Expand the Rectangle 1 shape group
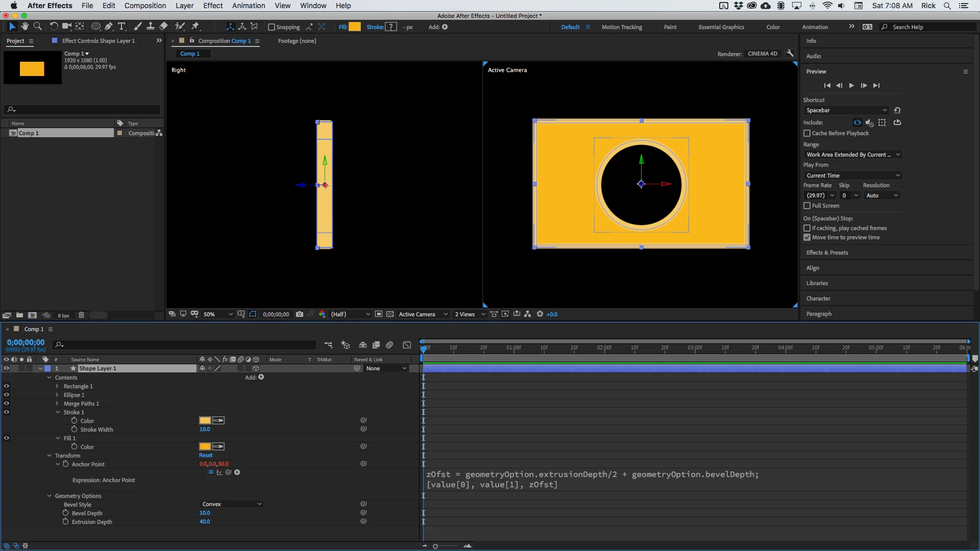The width and height of the screenshot is (980, 551). tap(57, 386)
